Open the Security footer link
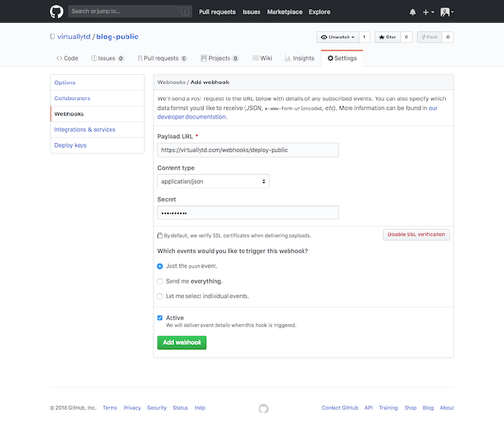 point(157,407)
